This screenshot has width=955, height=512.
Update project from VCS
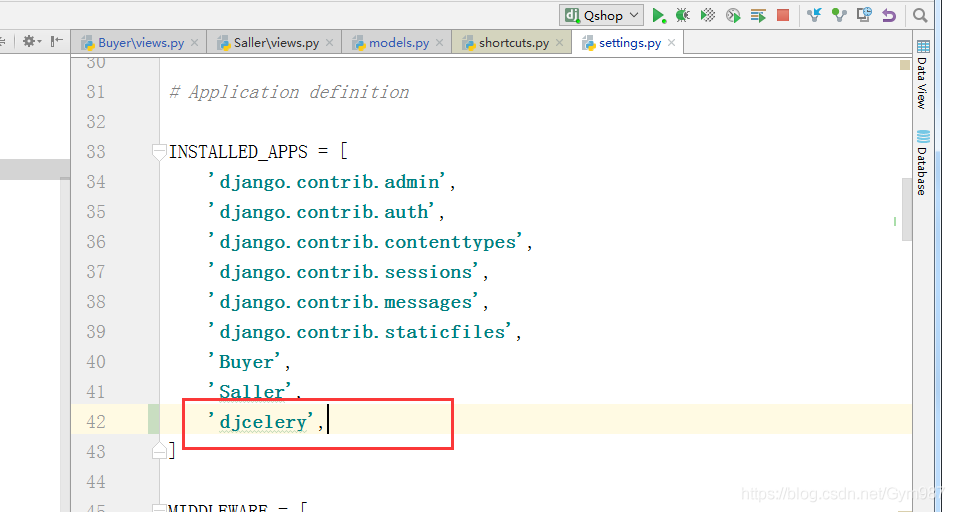(814, 15)
